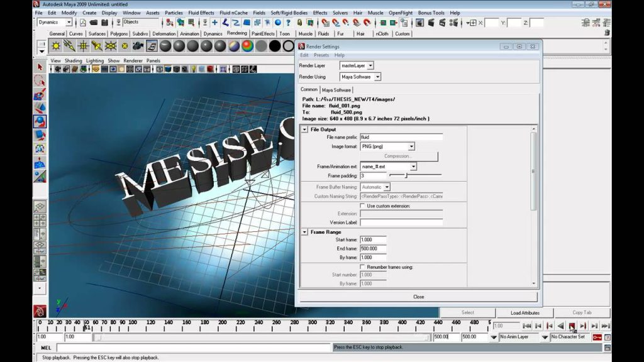Viewport: 644px width, 362px height.
Task: Open the Fluid Effects menu
Action: 201,13
